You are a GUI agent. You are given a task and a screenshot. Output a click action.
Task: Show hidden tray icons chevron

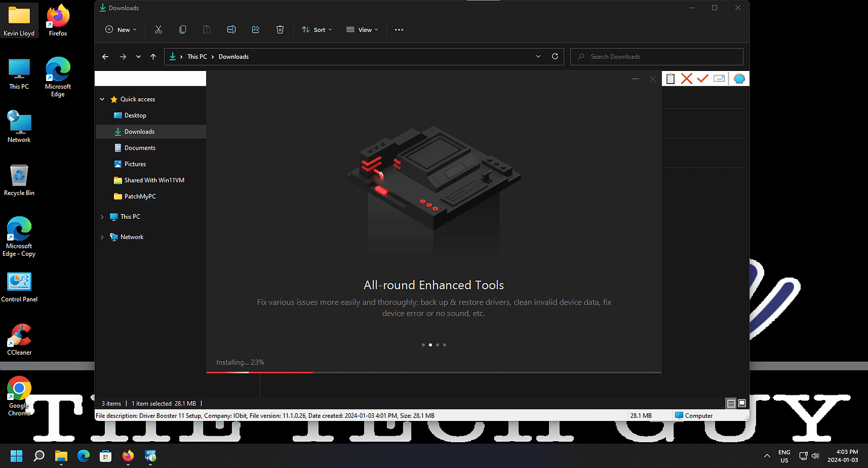click(767, 456)
